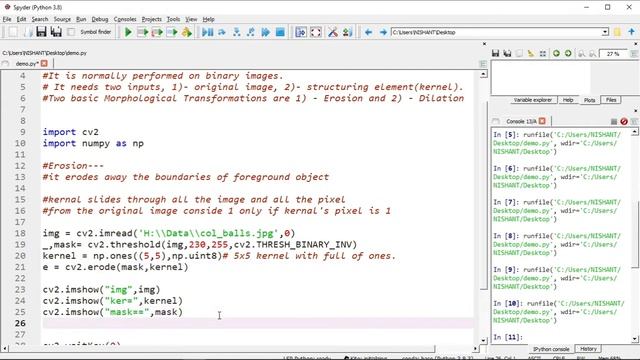
Task: Browse working directory with the folder icon
Action: [617, 32]
